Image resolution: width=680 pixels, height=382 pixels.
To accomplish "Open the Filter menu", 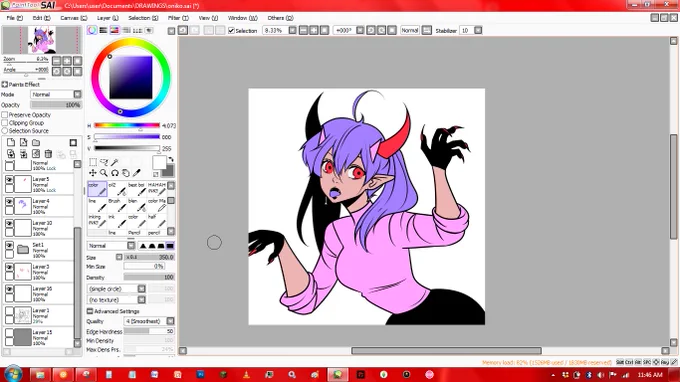I will (x=178, y=18).
